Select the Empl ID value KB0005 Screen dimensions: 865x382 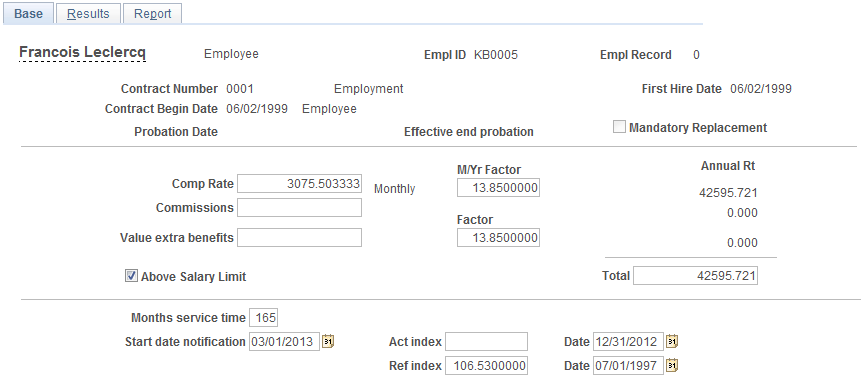[496, 55]
